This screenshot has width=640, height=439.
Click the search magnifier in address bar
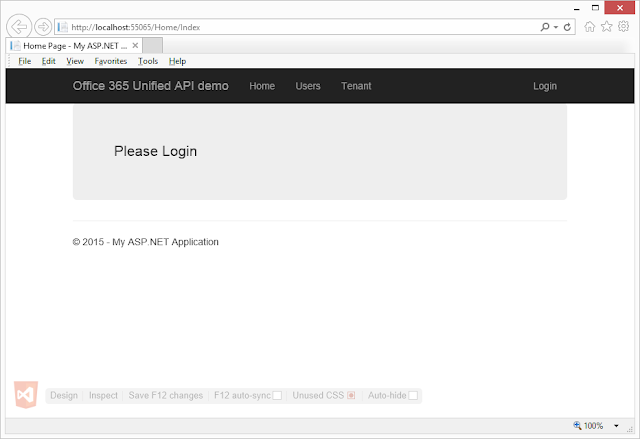(x=544, y=27)
